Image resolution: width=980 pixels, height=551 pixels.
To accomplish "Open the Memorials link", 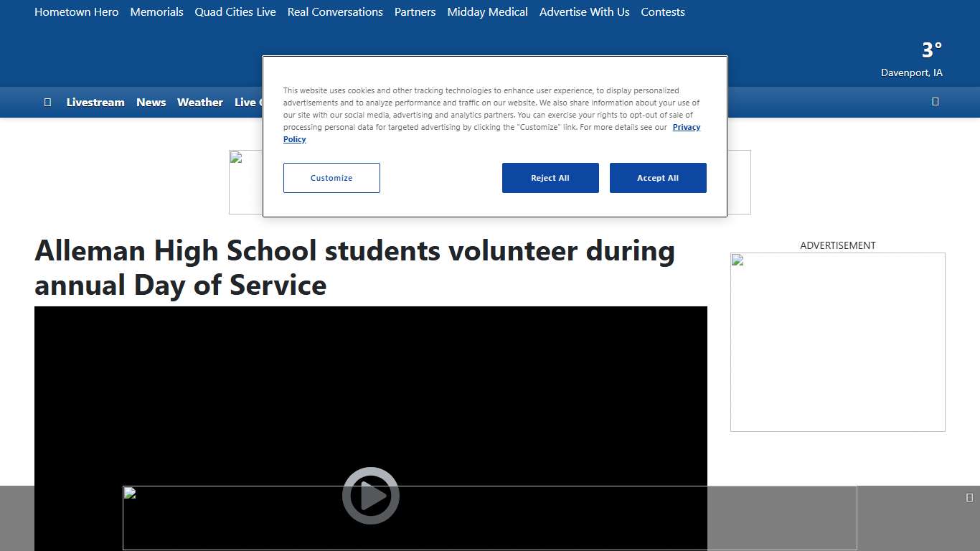I will 157,12.
